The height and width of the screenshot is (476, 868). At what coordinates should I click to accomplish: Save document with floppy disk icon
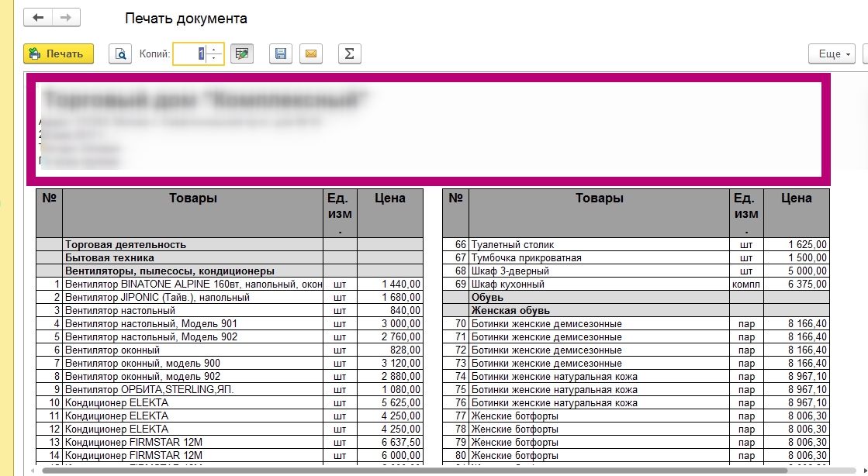281,53
